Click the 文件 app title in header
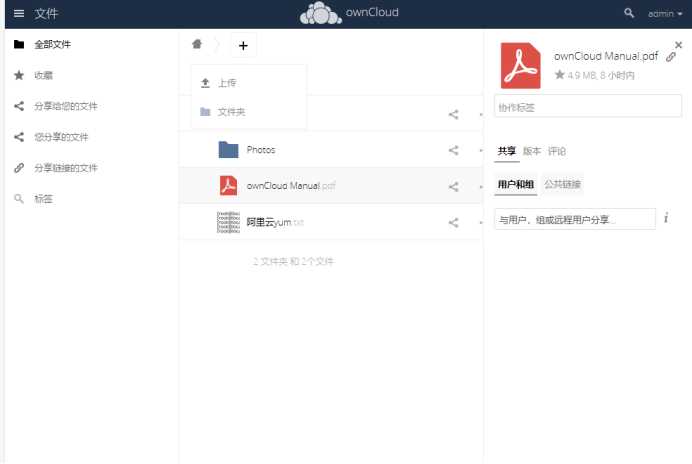The image size is (692, 464). (46, 14)
